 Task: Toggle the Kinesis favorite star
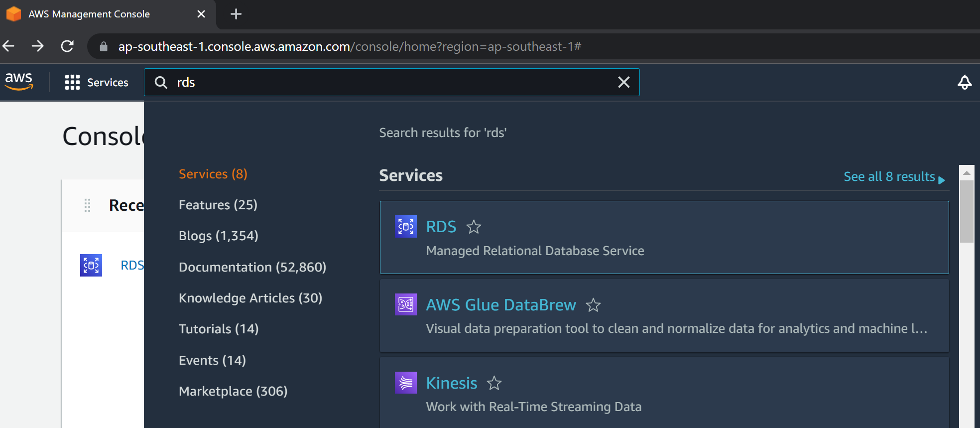coord(494,383)
